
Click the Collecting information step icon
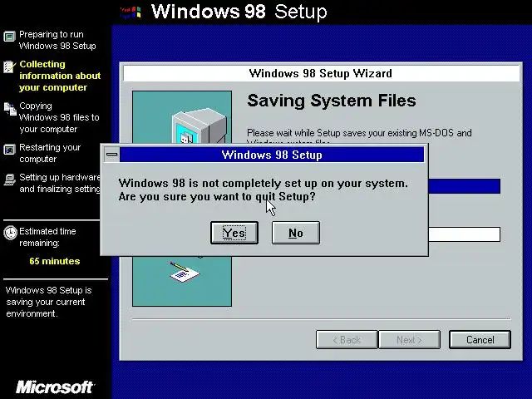pyautogui.click(x=9, y=66)
